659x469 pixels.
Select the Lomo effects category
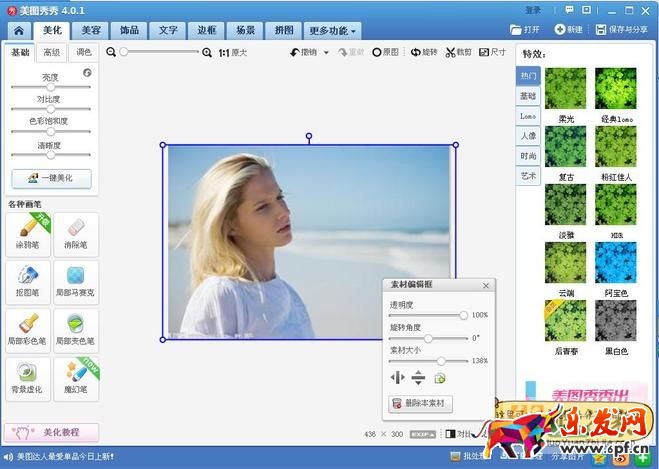(x=527, y=116)
